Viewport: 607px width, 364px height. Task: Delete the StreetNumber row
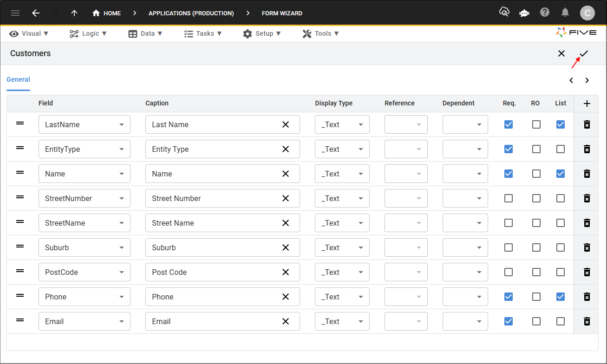pyautogui.click(x=587, y=198)
